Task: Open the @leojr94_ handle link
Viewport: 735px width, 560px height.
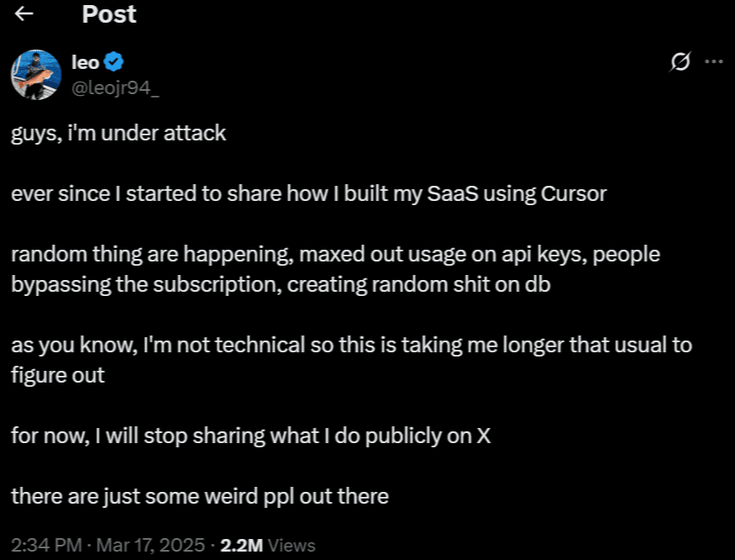Action: (x=115, y=87)
